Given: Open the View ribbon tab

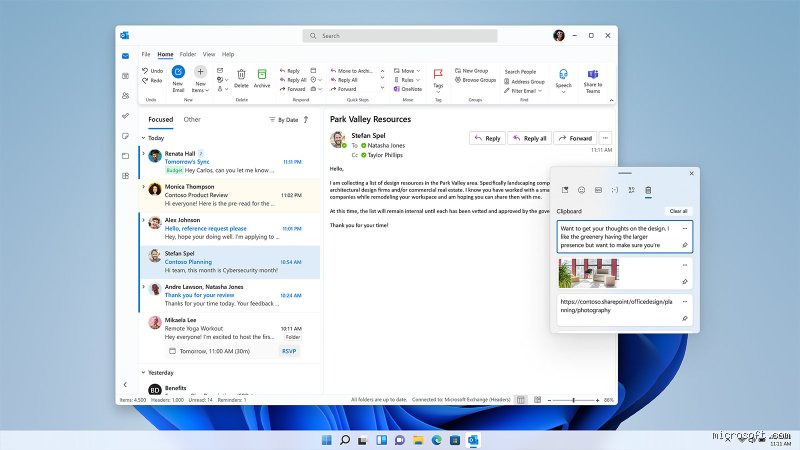Looking at the screenshot, I should tap(209, 54).
